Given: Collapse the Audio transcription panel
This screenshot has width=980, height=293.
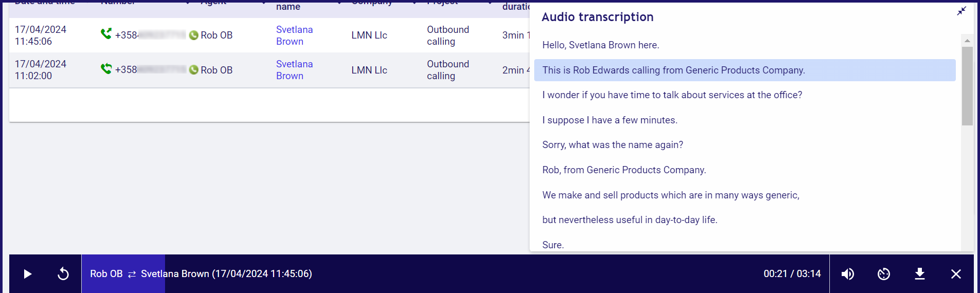Looking at the screenshot, I should 961,11.
